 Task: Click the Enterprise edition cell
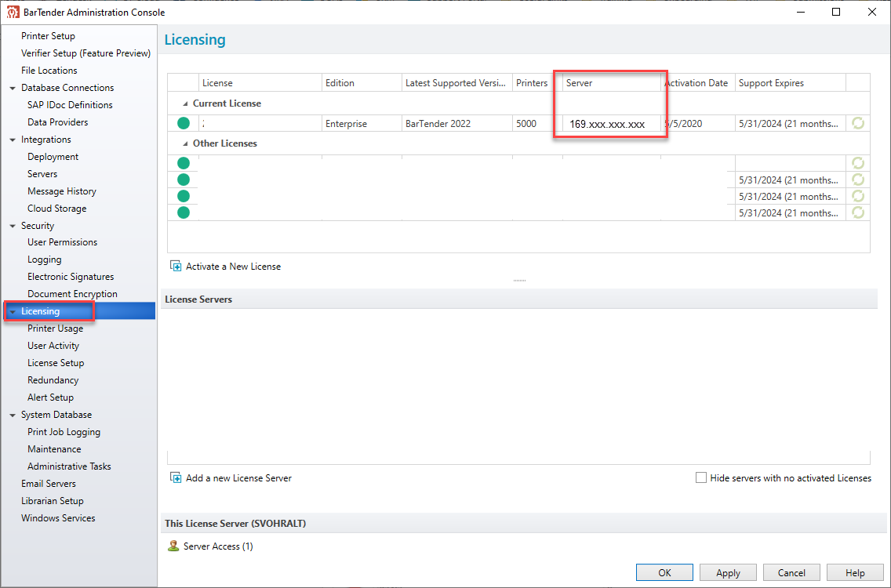point(362,124)
